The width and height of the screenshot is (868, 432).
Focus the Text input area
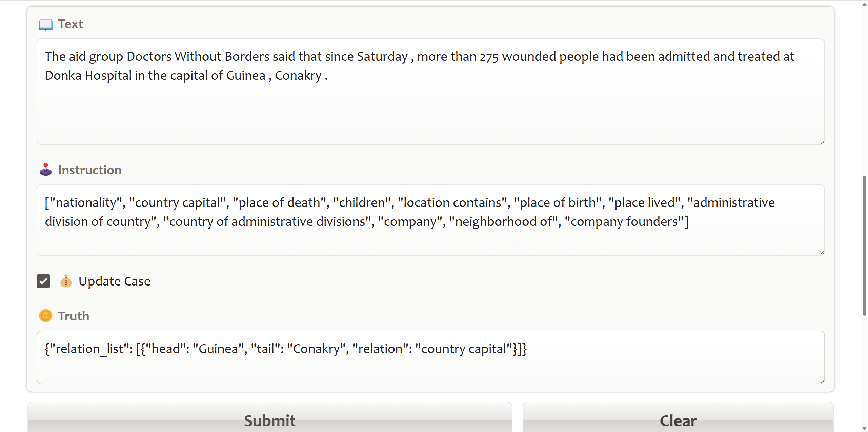click(430, 92)
